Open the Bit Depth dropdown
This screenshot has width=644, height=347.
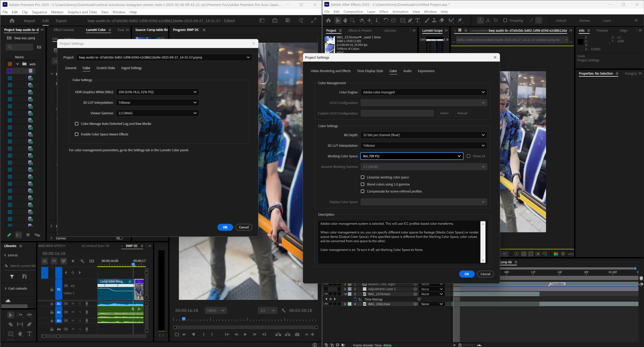coord(424,135)
